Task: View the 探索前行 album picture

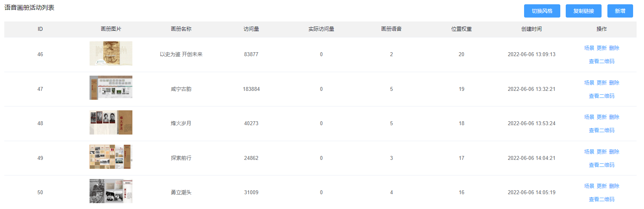Action: pos(111,157)
